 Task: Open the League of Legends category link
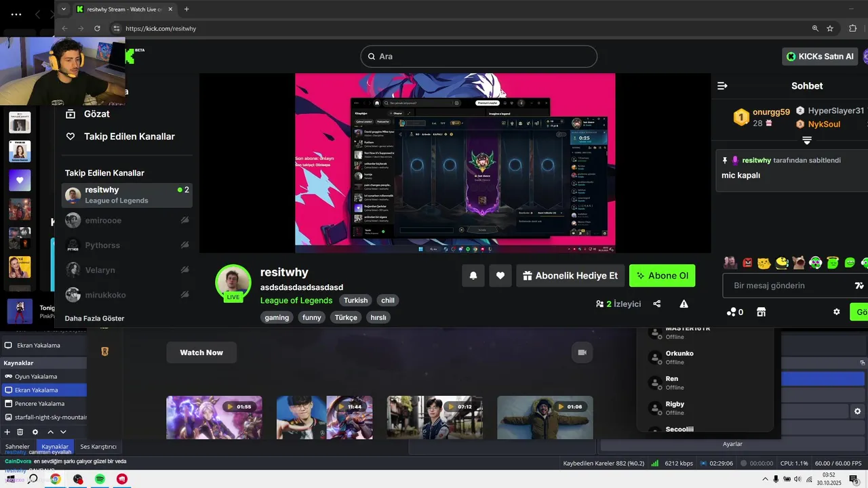click(x=296, y=300)
